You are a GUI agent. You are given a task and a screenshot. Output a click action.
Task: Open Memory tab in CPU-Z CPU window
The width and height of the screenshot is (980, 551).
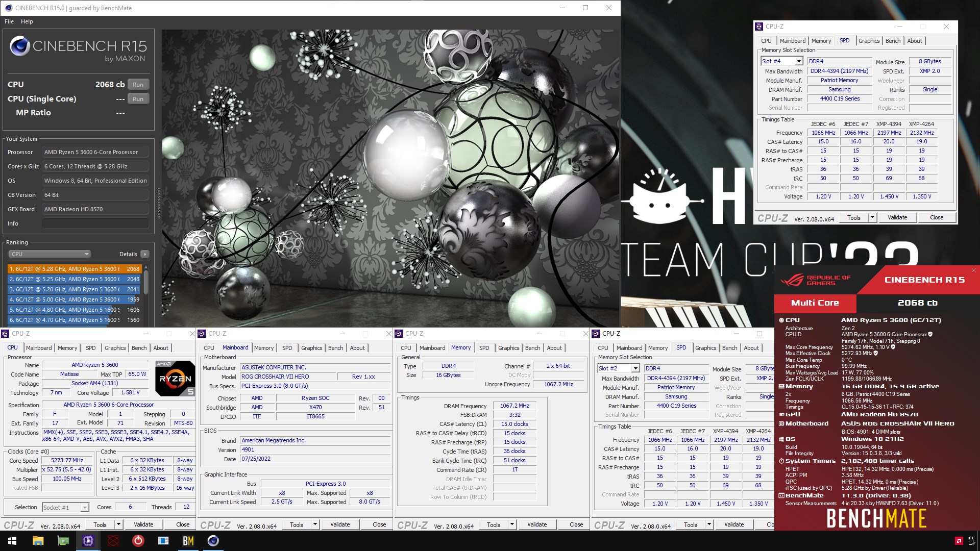[x=67, y=348]
